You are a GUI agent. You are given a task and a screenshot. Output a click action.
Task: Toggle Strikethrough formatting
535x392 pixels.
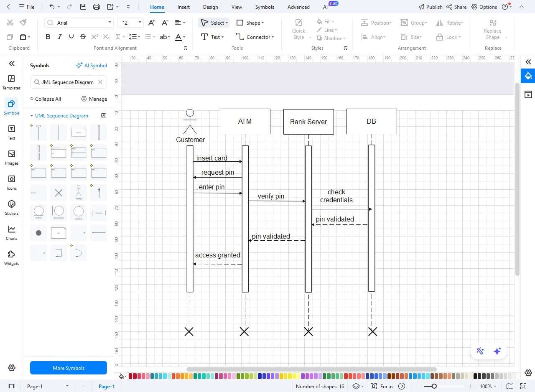tap(83, 37)
